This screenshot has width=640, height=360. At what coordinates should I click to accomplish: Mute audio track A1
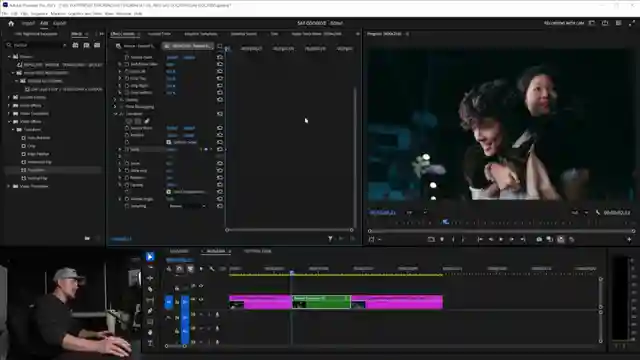pos(201,315)
